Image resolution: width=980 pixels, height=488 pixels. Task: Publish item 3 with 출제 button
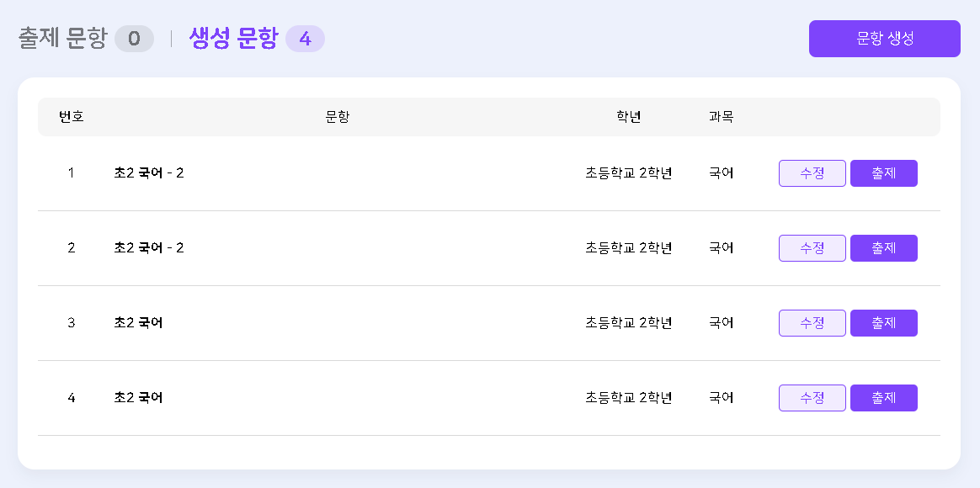pyautogui.click(x=883, y=323)
